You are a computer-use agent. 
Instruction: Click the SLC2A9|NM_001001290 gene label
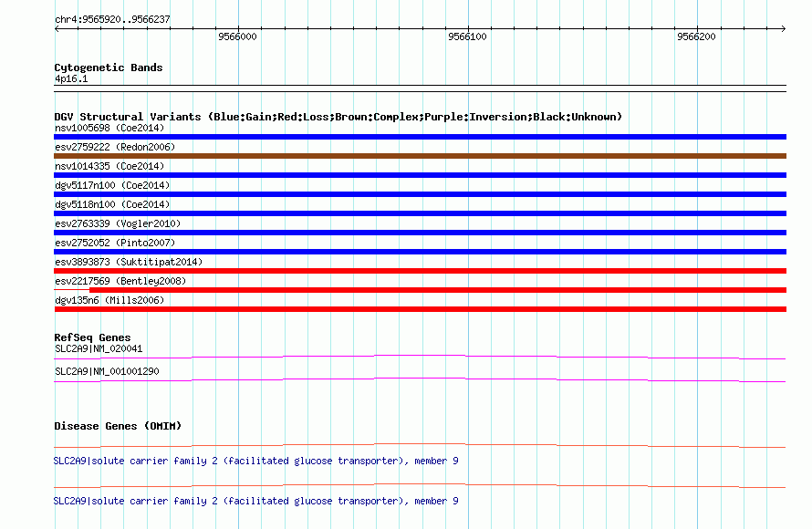pos(107,371)
